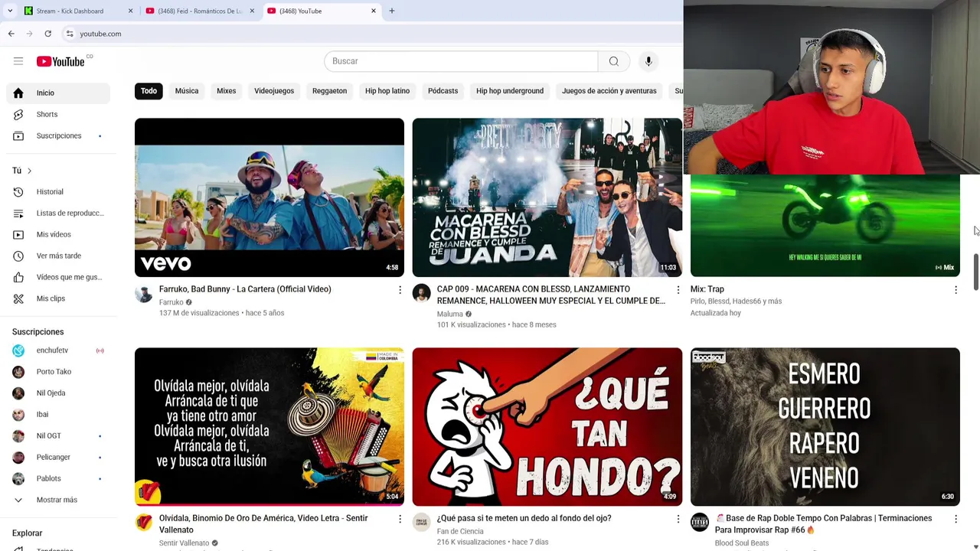Click the Blood Soul Beats channel name
This screenshot has width=980, height=551.
[742, 543]
